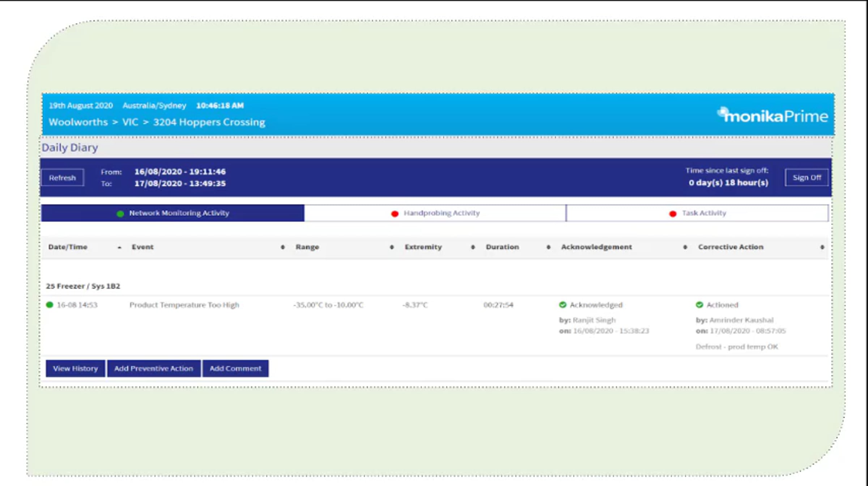Click green dot beside Network Monitoring Activity
The width and height of the screenshot is (868, 486).
click(x=120, y=214)
